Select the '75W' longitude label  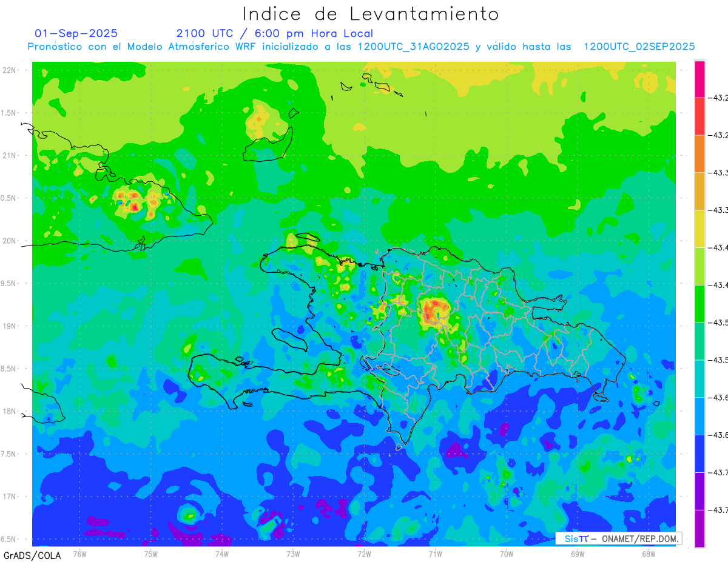coord(150,554)
